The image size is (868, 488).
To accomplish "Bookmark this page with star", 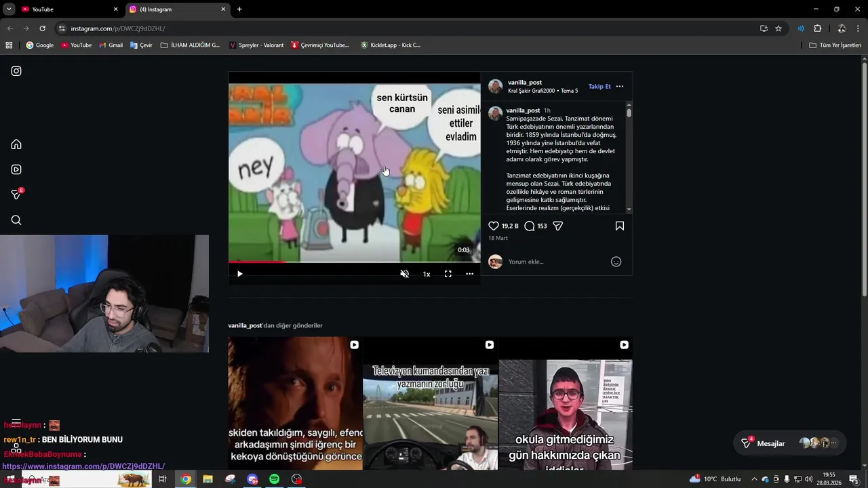I will [x=778, y=28].
